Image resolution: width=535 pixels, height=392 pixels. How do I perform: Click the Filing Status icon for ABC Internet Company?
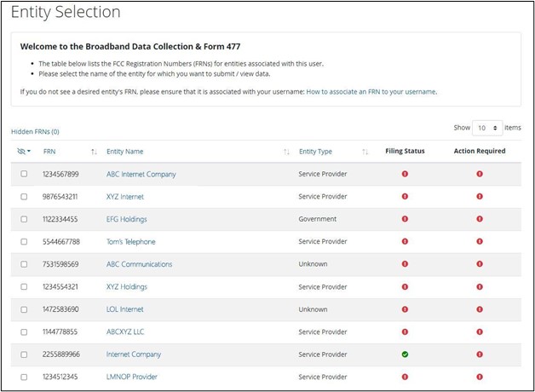click(x=405, y=174)
